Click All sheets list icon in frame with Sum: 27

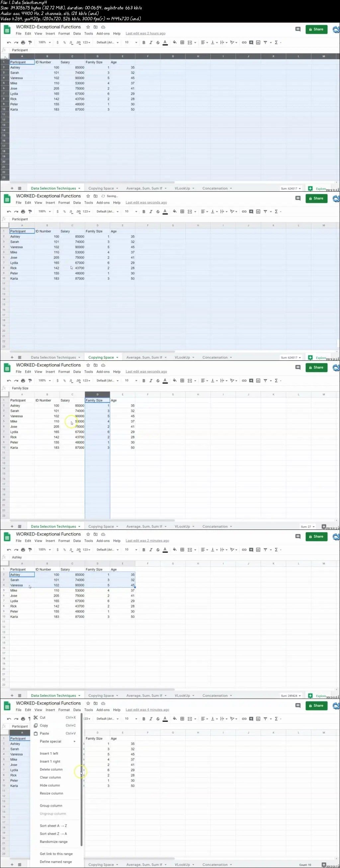(20, 527)
